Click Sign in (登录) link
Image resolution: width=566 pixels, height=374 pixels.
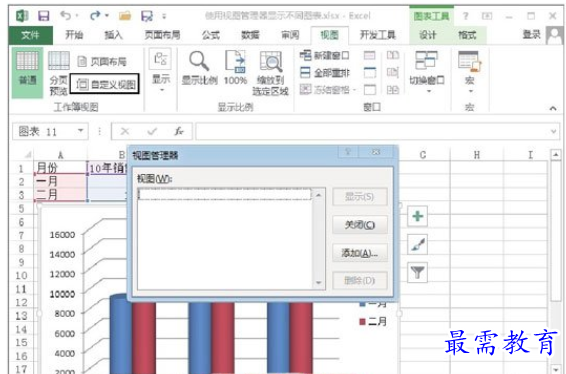[x=532, y=35]
